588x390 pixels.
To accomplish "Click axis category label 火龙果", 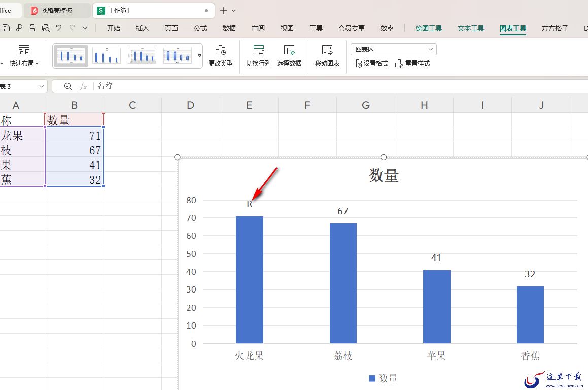I will 250,356.
